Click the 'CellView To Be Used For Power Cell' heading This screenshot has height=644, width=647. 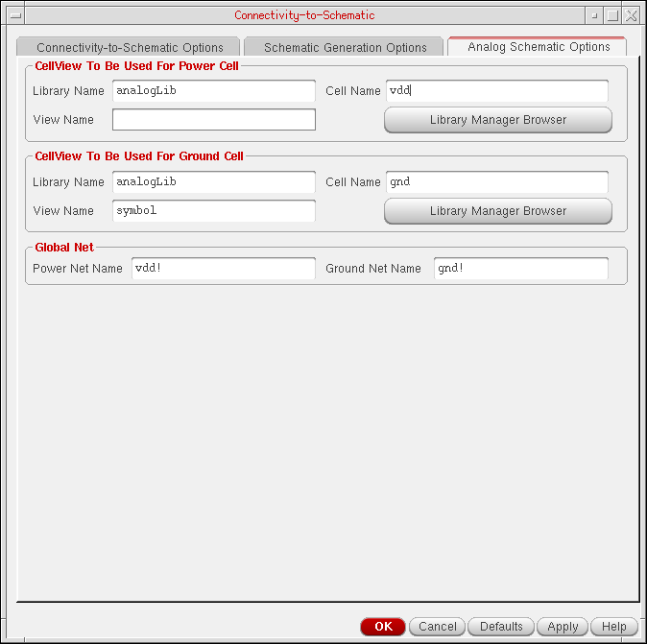tap(136, 66)
